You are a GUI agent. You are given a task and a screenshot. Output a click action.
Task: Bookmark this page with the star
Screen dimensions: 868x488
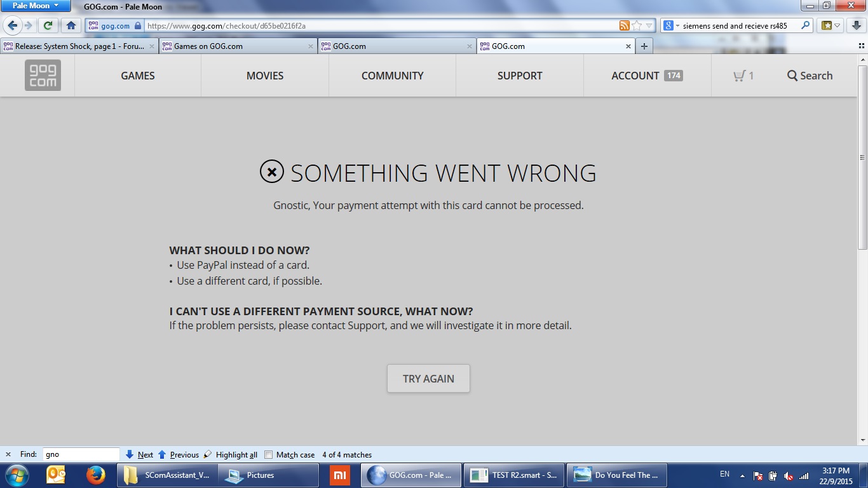click(x=637, y=26)
